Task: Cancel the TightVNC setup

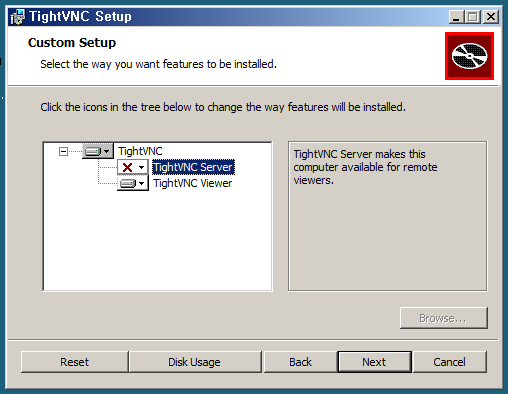Action: click(x=449, y=362)
